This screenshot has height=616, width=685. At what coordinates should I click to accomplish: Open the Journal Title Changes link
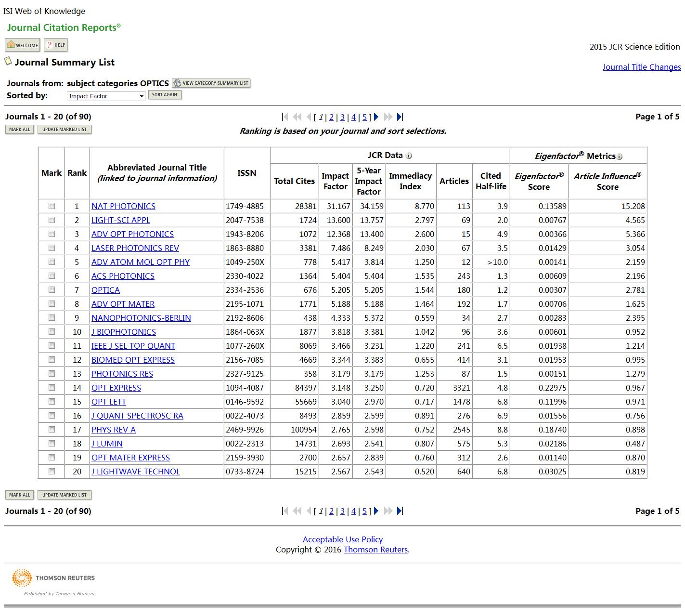click(x=641, y=67)
